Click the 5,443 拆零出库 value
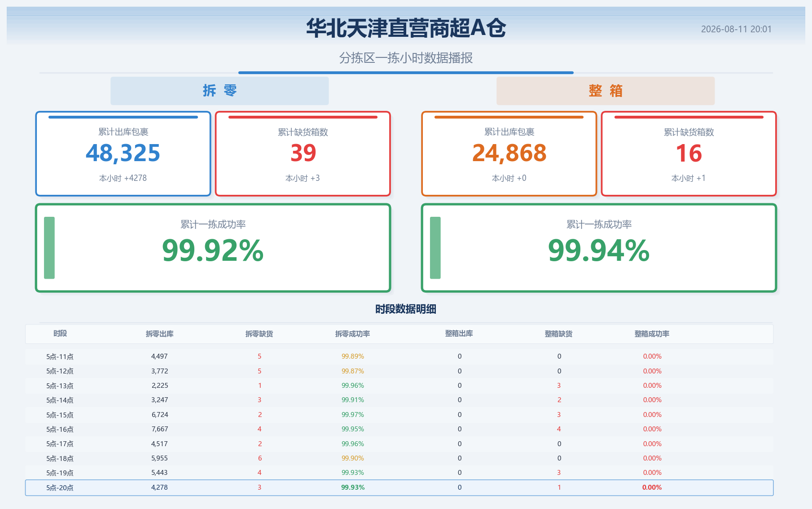 (x=159, y=473)
